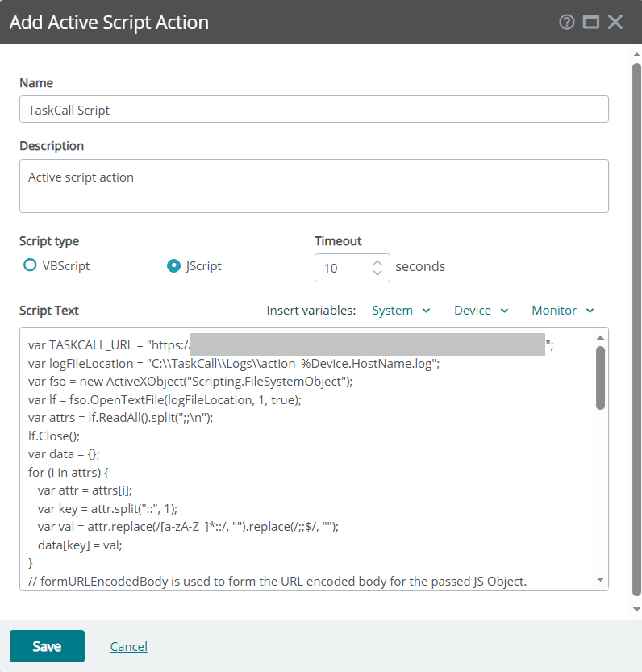Click the 'var TASKCALL_URL' script line
This screenshot has width=642, height=672.
[x=291, y=345]
